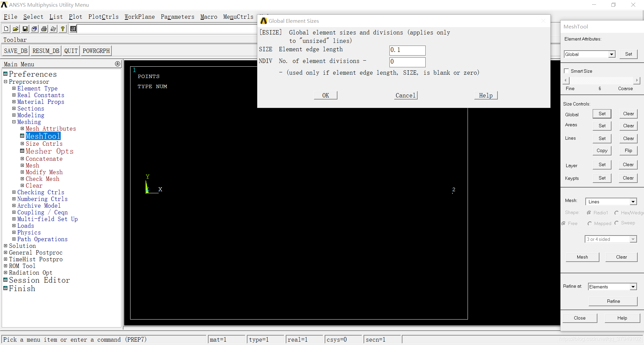This screenshot has width=644, height=345.
Task: Click the MeshTool item icon
Action: 22,136
